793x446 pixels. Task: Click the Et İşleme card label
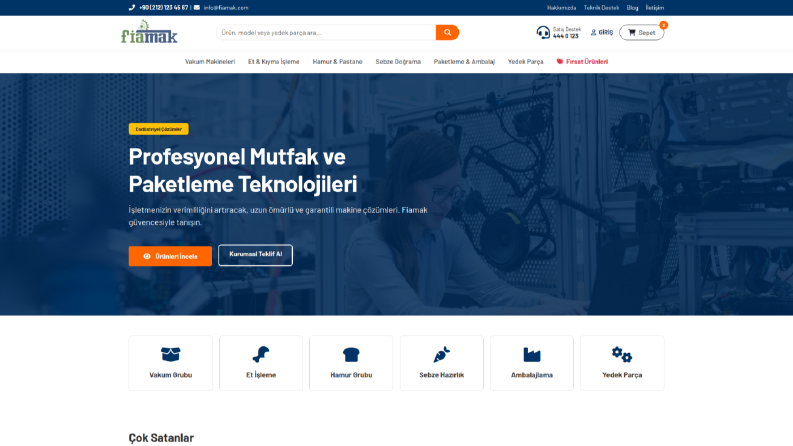[261, 375]
